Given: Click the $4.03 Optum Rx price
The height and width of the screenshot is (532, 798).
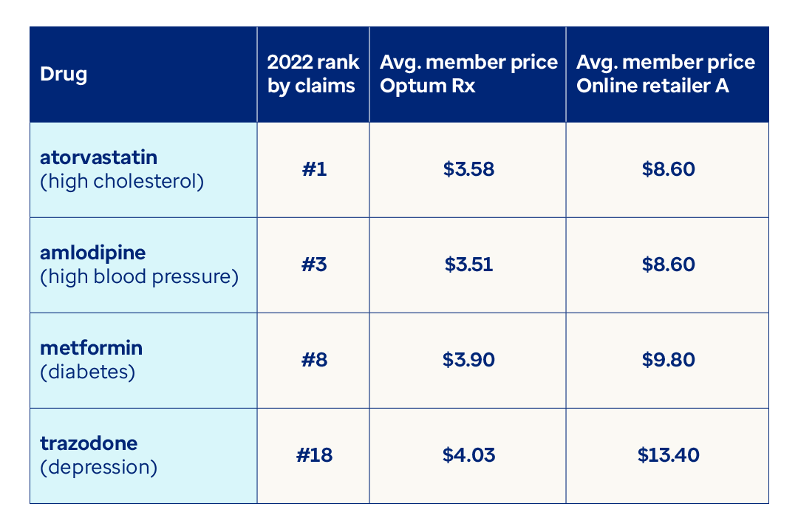Looking at the screenshot, I should [x=468, y=455].
